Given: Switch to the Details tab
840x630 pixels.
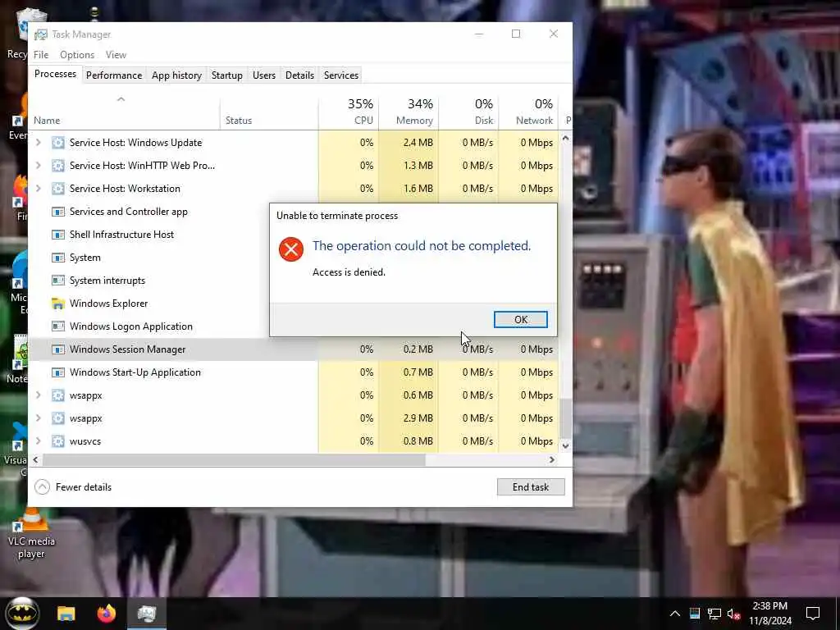Looking at the screenshot, I should [299, 75].
